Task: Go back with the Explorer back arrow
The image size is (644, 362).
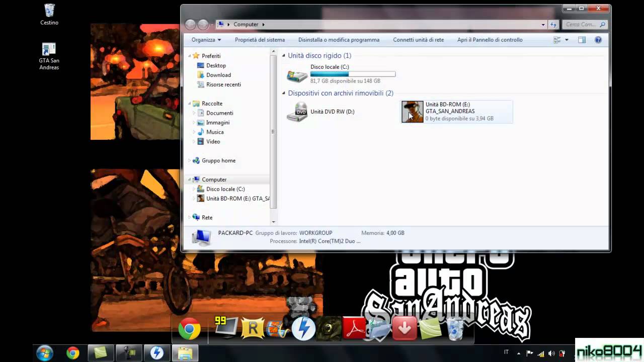Action: click(x=190, y=24)
